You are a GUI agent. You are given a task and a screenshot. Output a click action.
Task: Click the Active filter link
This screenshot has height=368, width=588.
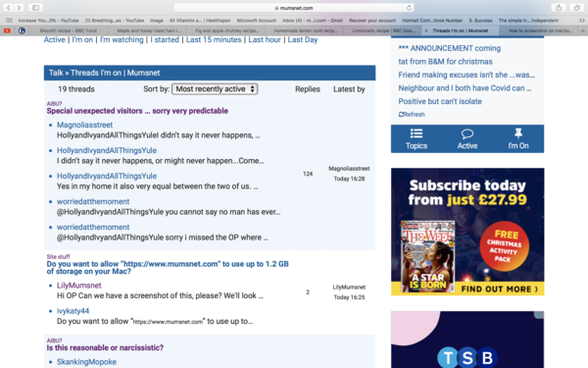pyautogui.click(x=54, y=40)
